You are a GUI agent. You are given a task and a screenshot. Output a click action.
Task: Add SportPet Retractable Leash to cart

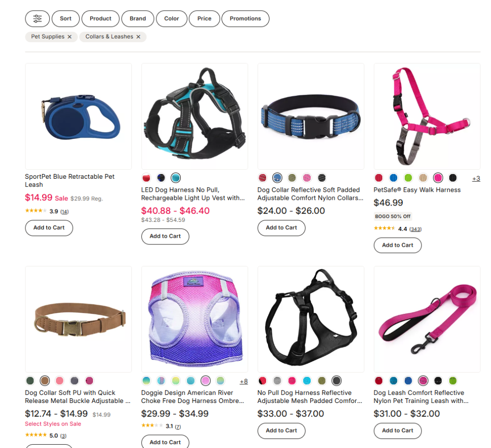(x=49, y=228)
